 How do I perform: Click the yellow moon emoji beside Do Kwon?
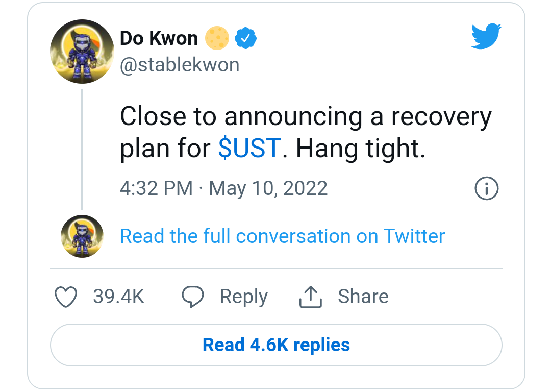tap(217, 38)
